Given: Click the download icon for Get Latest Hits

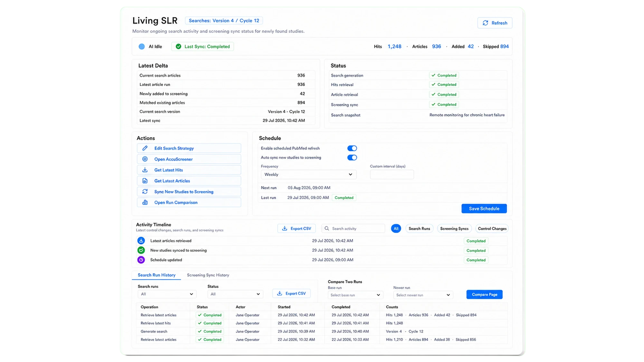Looking at the screenshot, I should point(145,170).
